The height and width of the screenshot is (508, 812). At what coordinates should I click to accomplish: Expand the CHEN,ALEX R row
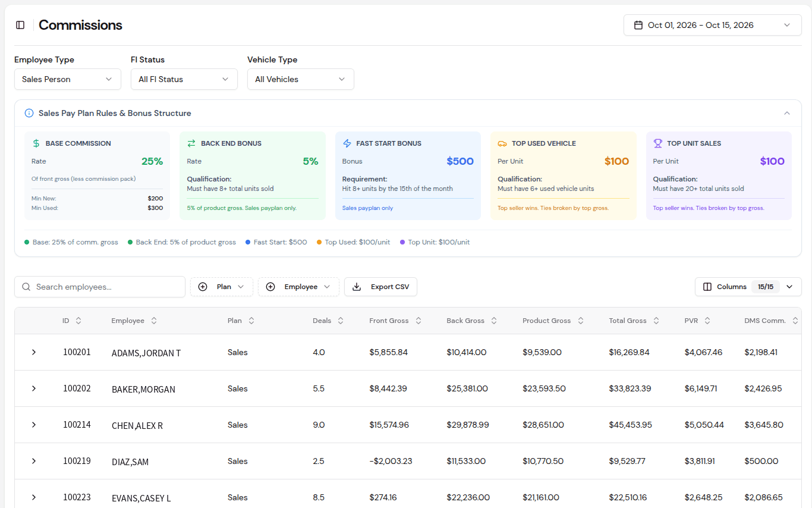pos(34,425)
